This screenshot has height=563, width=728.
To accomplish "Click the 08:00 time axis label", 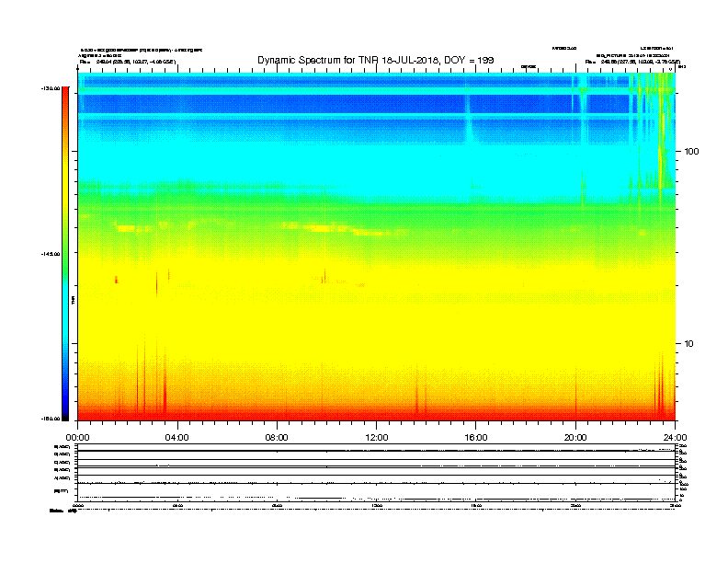I will pos(277,438).
